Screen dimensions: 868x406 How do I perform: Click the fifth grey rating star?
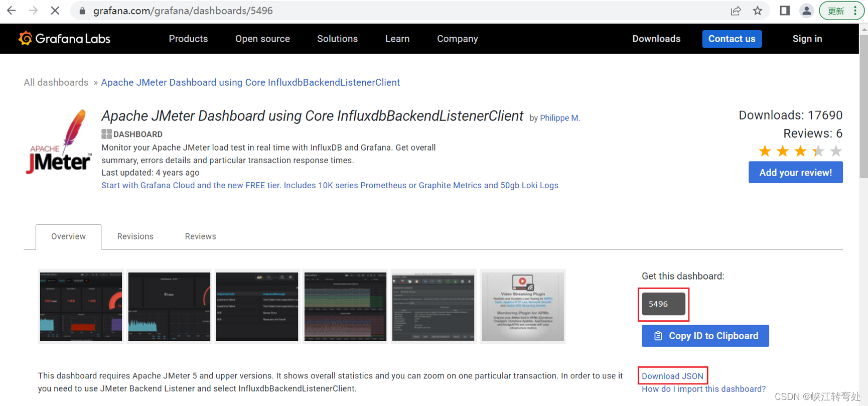836,151
